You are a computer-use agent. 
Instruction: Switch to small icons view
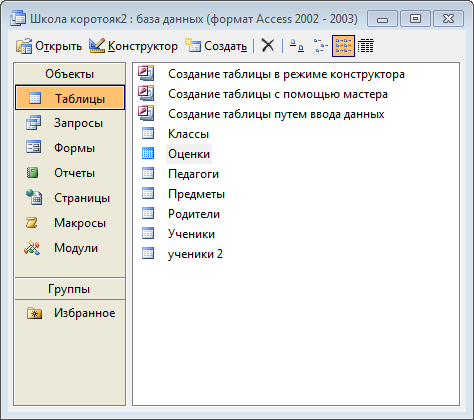tap(320, 46)
